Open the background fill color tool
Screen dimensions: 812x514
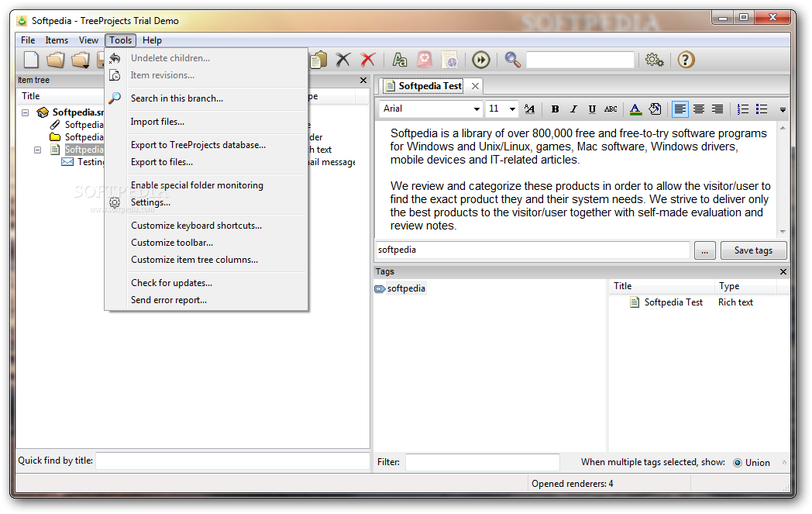[655, 109]
